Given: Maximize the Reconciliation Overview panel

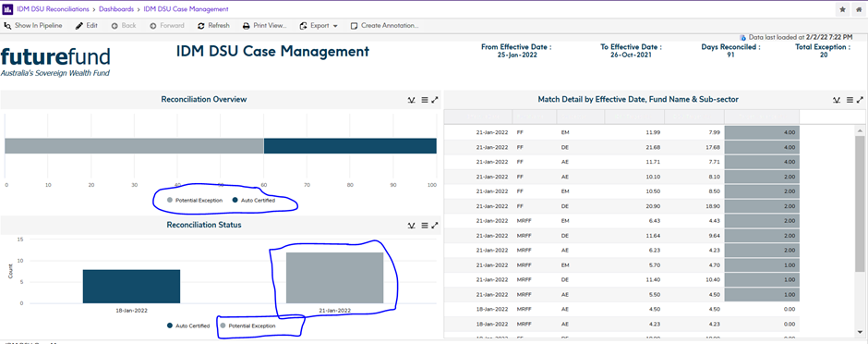Looking at the screenshot, I should [x=435, y=100].
